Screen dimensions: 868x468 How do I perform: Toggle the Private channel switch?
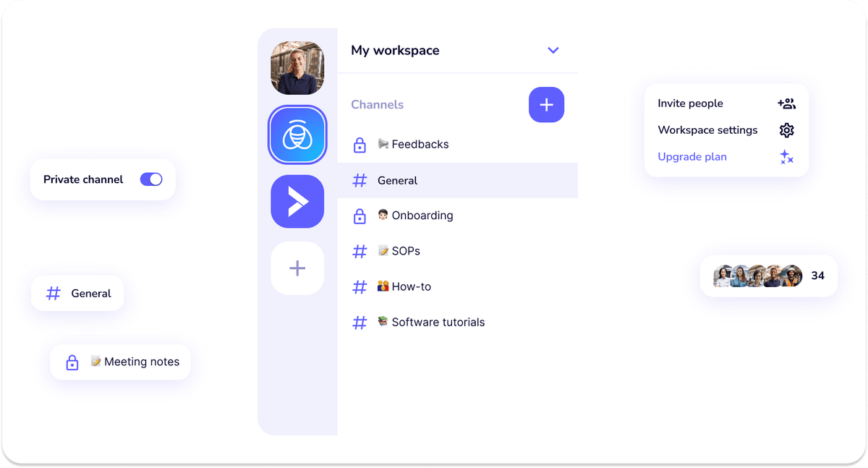click(151, 179)
